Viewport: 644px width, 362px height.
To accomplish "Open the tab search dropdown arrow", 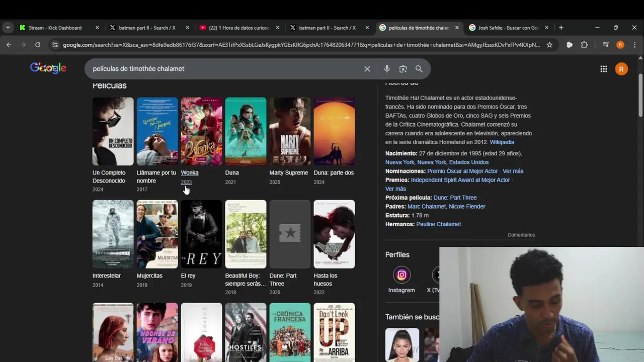I will point(8,28).
